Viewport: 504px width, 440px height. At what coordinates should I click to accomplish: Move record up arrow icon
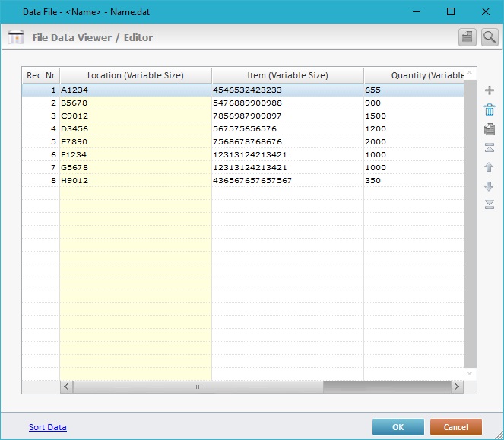click(489, 166)
